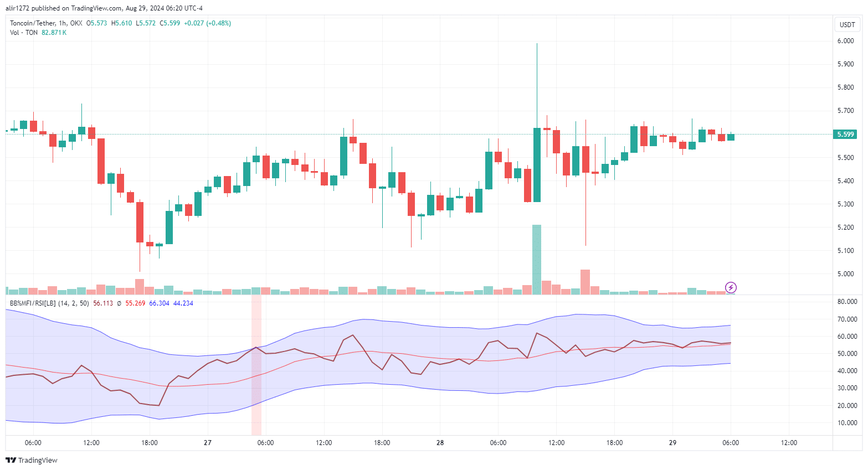The width and height of the screenshot is (868, 470).
Task: Click the close value C5.599 in legend
Action: tap(170, 23)
